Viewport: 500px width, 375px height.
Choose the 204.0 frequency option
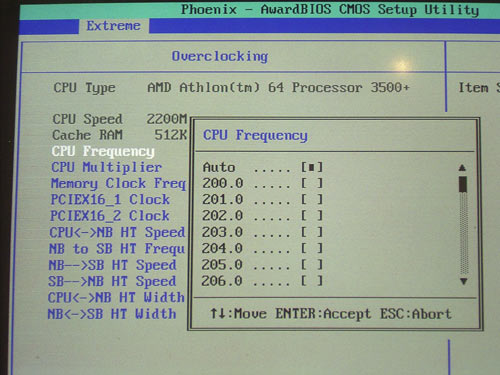click(262, 248)
